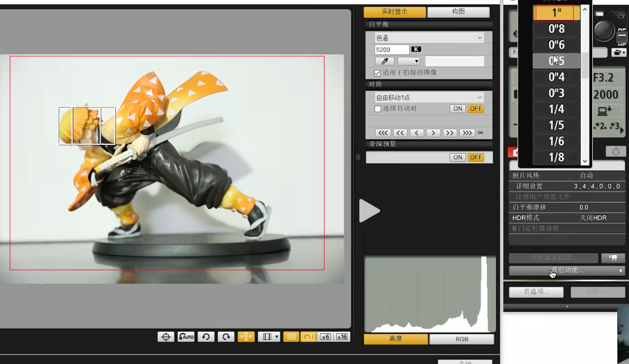Click the K color temperature icon

(x=416, y=49)
